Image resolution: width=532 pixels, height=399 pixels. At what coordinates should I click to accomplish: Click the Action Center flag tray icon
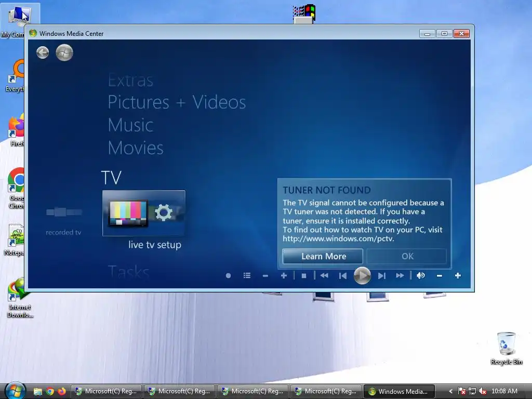(x=461, y=391)
